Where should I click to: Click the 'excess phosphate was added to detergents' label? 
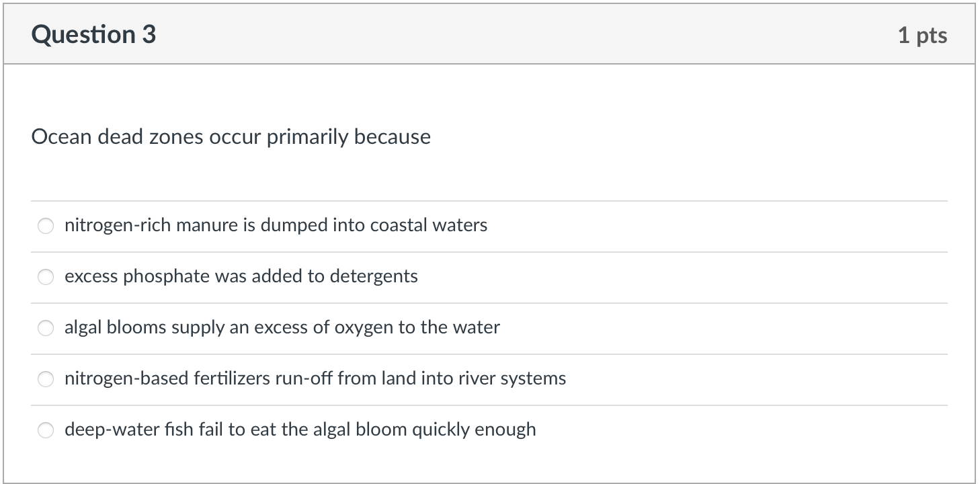(x=241, y=276)
